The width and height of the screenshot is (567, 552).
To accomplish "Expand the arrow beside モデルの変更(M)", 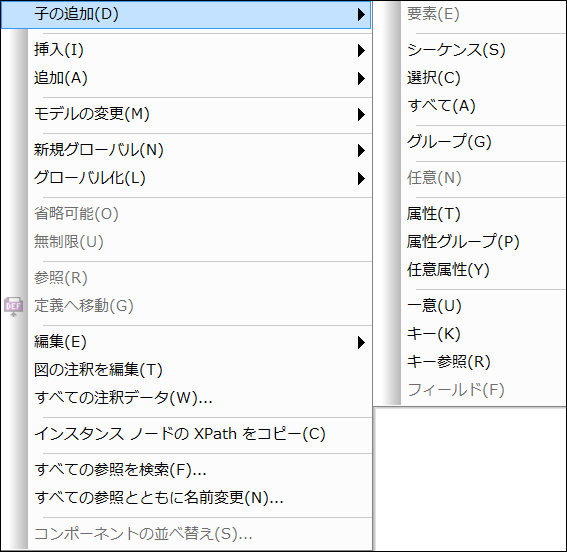I will click(x=361, y=115).
